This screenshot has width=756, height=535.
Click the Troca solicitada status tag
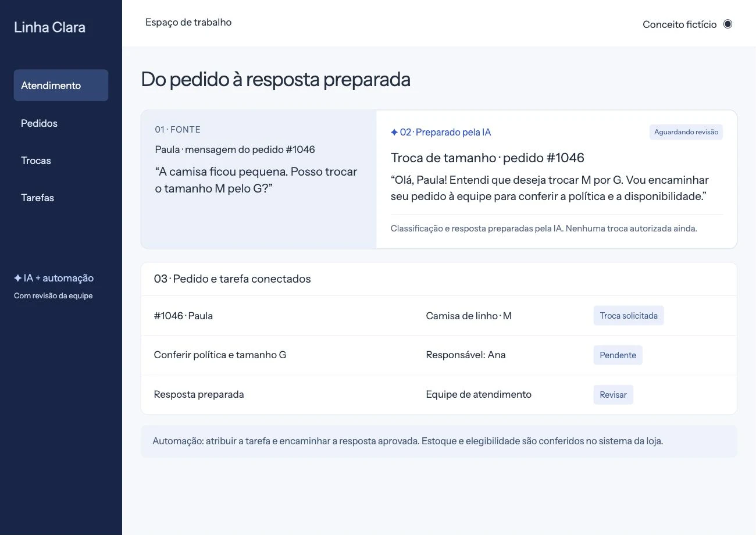pyautogui.click(x=629, y=316)
